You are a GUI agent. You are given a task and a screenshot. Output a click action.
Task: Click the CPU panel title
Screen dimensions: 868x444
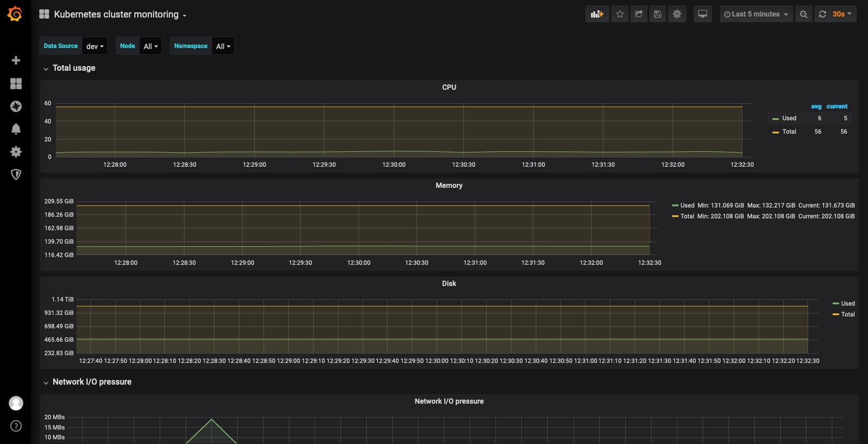tap(449, 87)
